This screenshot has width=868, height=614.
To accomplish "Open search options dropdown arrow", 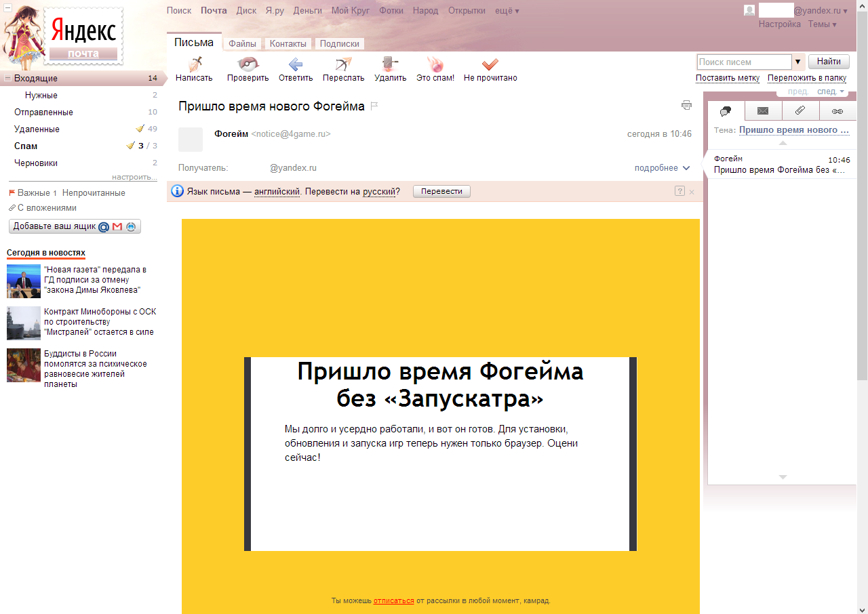I will point(798,62).
